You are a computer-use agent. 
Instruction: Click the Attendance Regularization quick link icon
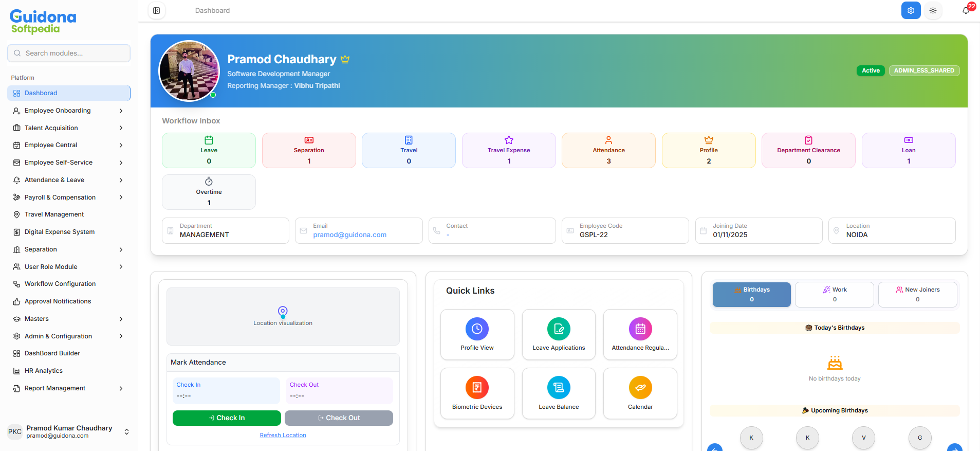pyautogui.click(x=640, y=329)
